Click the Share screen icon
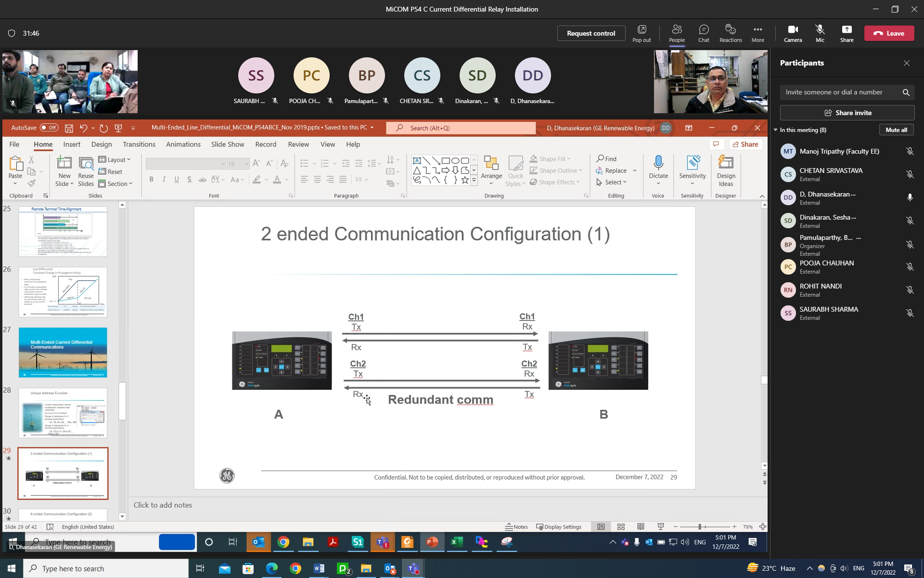This screenshot has width=924, height=578. [x=847, y=33]
